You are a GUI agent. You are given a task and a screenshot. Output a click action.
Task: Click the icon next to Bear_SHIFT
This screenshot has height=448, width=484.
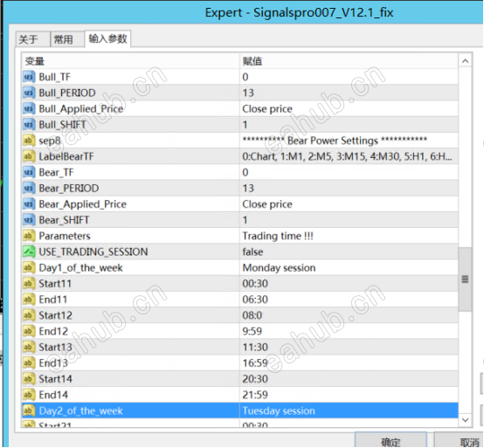point(29,220)
